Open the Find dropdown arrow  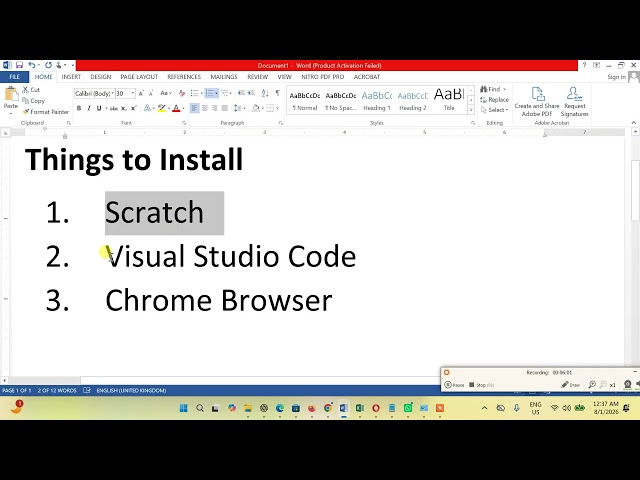[x=505, y=89]
